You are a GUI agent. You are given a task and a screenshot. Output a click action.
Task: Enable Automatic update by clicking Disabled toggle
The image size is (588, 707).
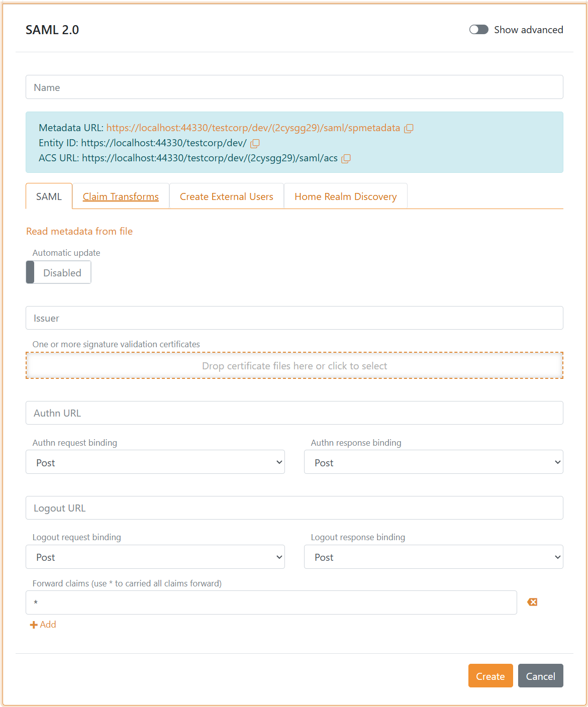tap(58, 272)
